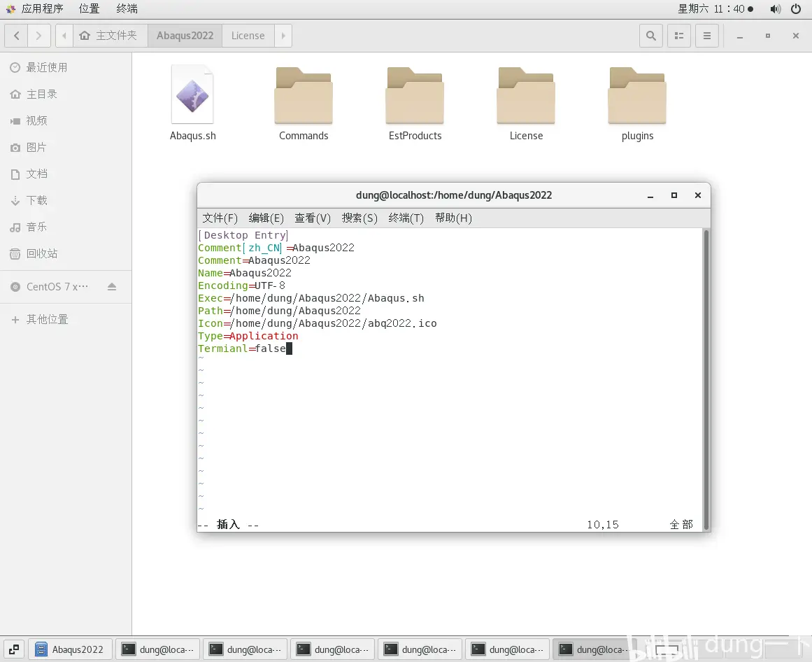Maximize the terminal window
The width and height of the screenshot is (812, 662).
click(674, 195)
